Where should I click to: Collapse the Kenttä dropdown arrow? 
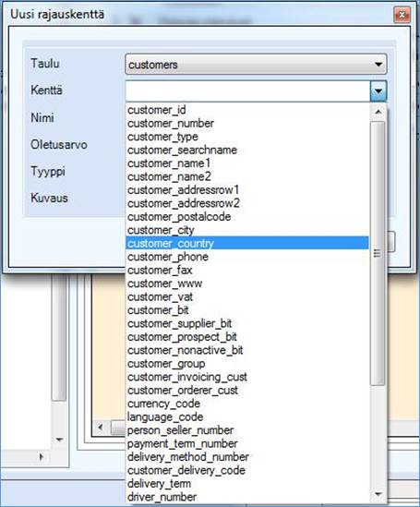click(x=378, y=91)
